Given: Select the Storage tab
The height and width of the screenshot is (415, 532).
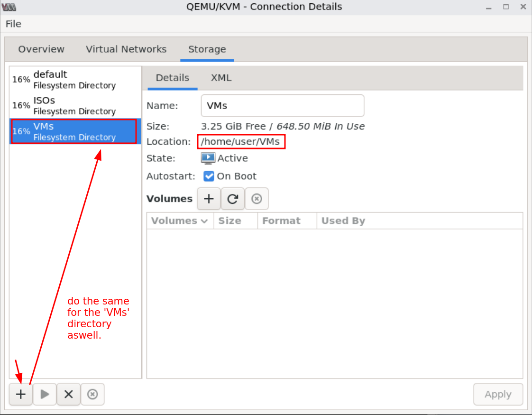Looking at the screenshot, I should point(207,49).
